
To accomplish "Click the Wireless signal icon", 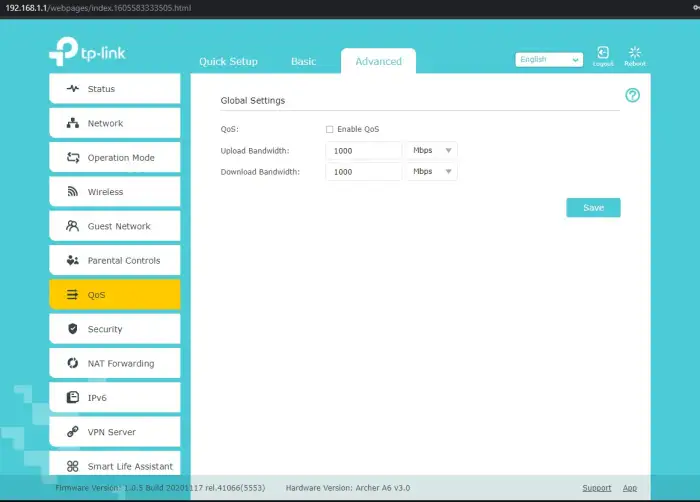I will tap(72, 192).
